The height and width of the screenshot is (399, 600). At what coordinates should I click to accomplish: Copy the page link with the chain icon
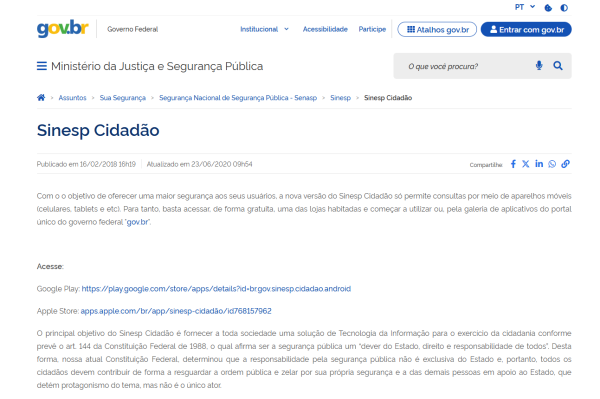click(x=565, y=164)
